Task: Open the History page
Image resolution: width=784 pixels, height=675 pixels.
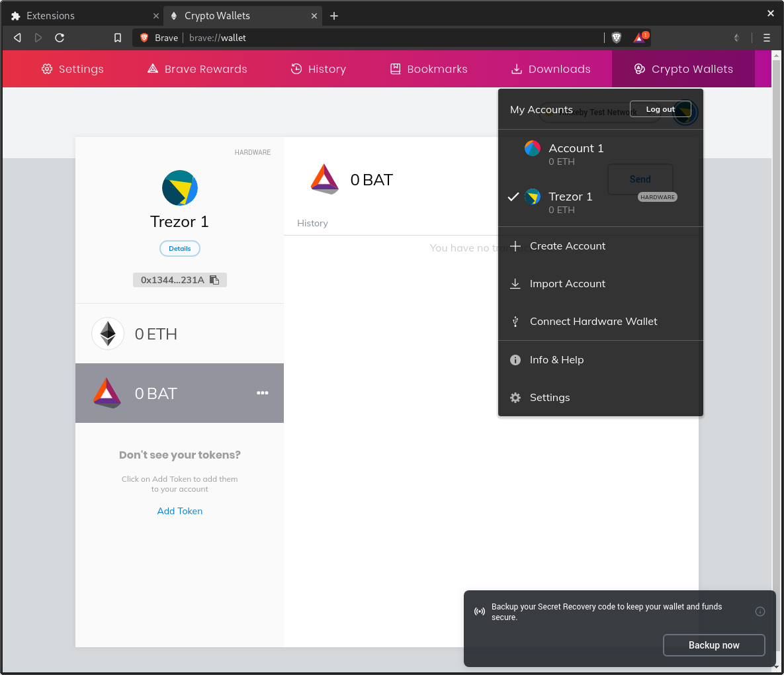Action: point(318,69)
